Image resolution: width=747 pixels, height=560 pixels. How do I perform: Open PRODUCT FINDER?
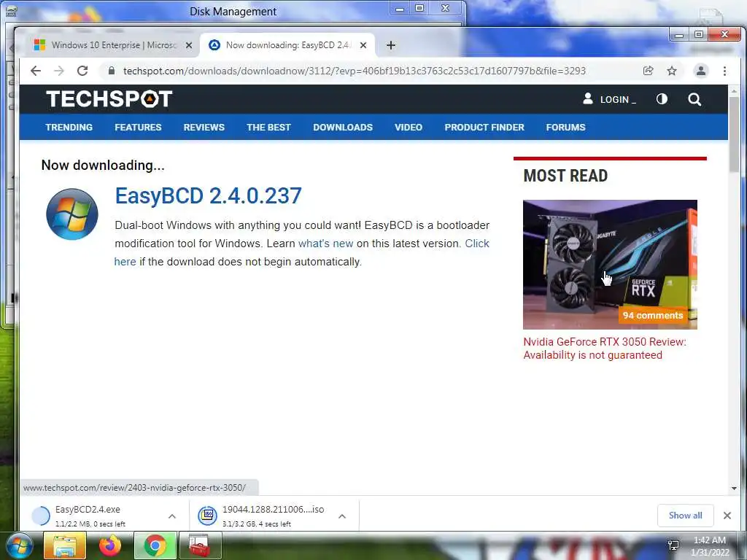click(x=484, y=127)
